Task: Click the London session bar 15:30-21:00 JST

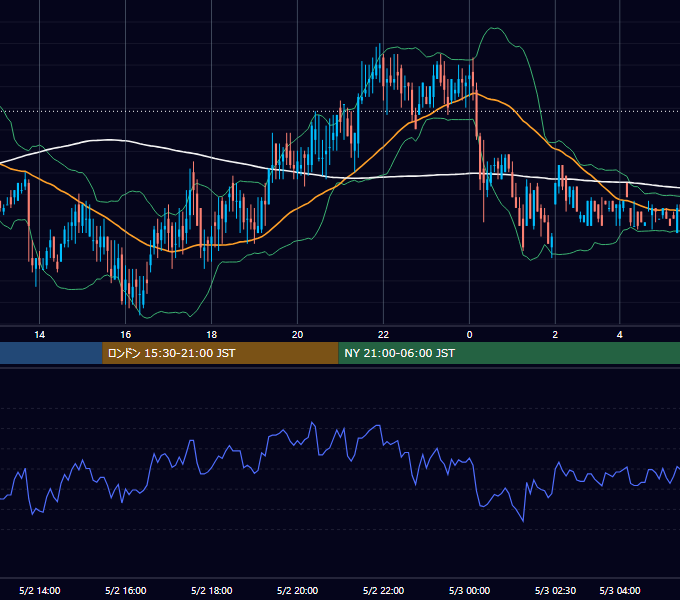Action: [220, 353]
